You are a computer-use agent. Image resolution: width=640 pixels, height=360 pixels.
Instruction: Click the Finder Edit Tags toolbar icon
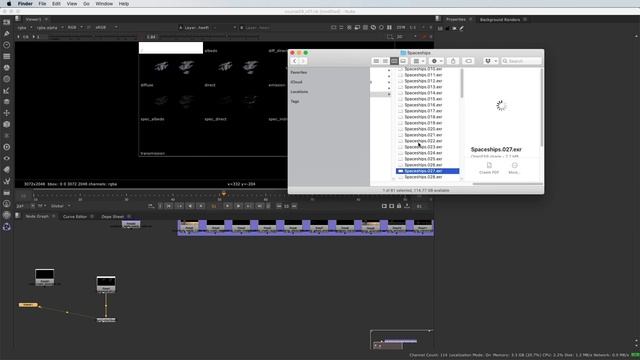tap(468, 61)
